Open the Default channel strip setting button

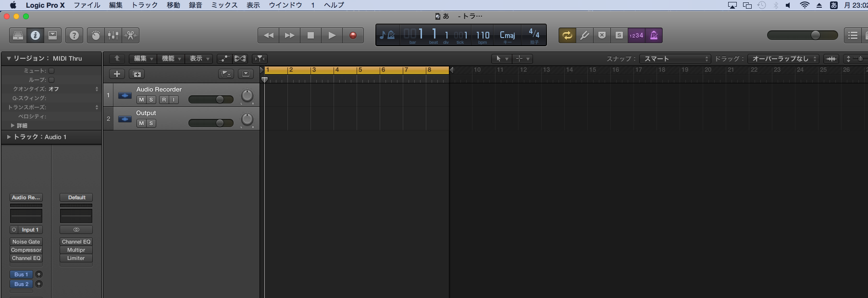tap(76, 197)
